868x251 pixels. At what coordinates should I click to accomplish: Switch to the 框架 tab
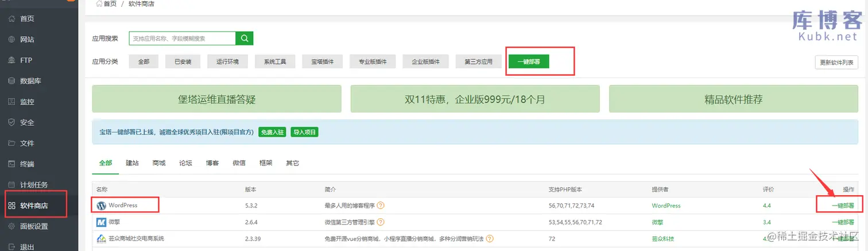pos(266,163)
